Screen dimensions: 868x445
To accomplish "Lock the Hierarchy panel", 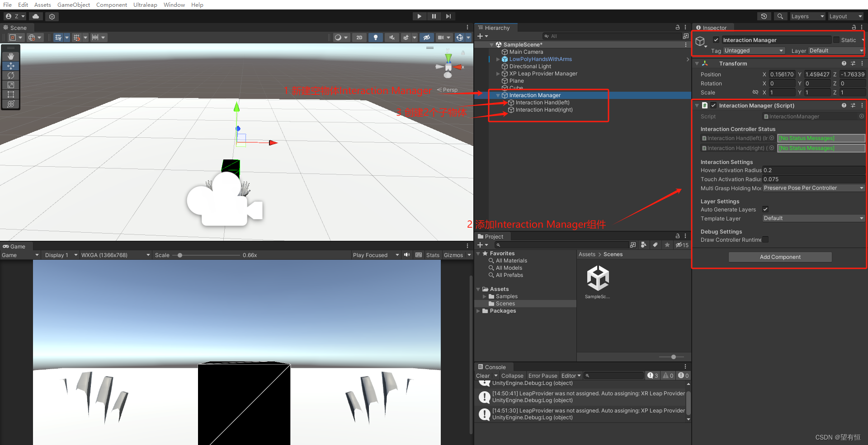I will coord(678,28).
